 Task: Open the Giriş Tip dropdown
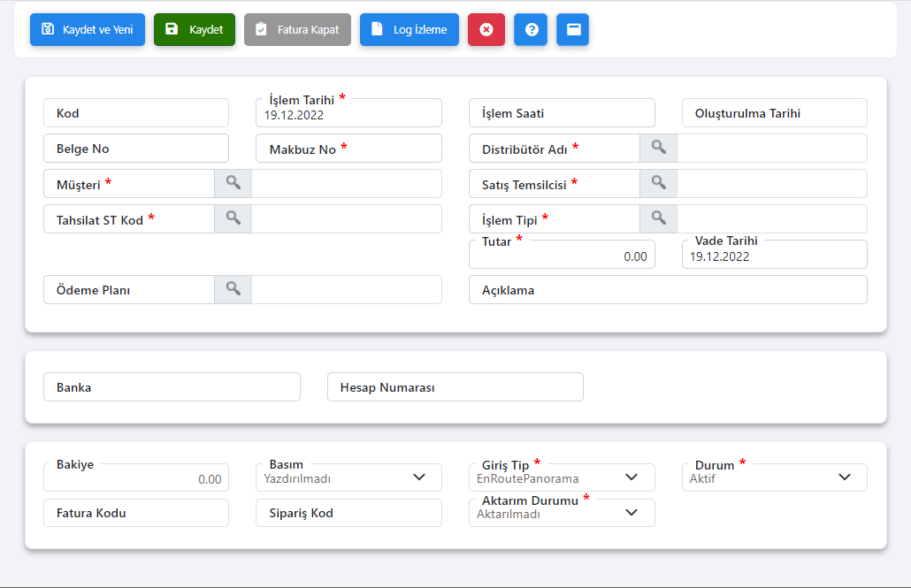point(632,477)
